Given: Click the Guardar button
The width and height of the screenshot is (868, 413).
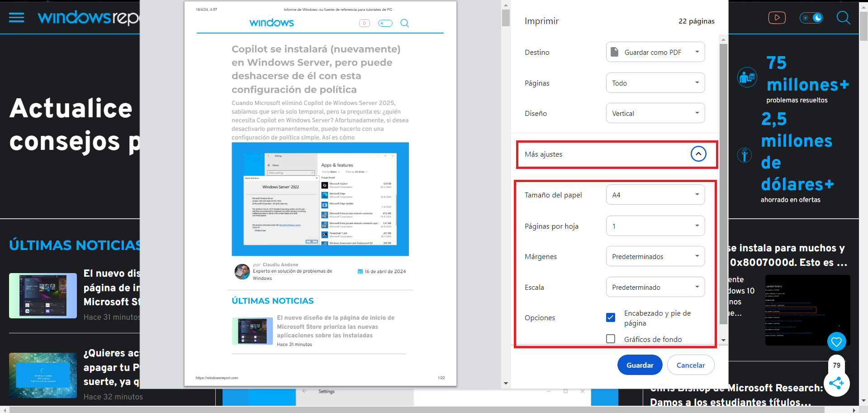Looking at the screenshot, I should (x=640, y=365).
